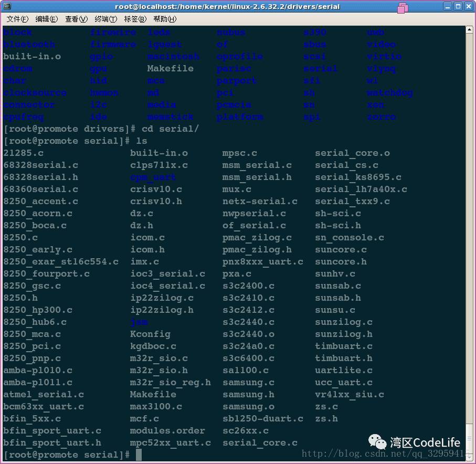Click the file name ioc3_serial.c
Screen dimensions: 476x464
tap(167, 273)
